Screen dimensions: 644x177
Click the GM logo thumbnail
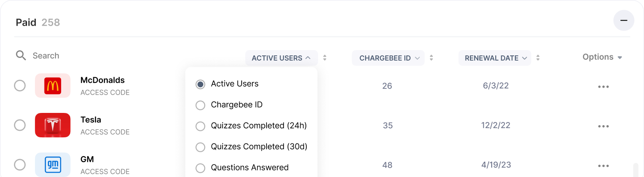(53, 165)
